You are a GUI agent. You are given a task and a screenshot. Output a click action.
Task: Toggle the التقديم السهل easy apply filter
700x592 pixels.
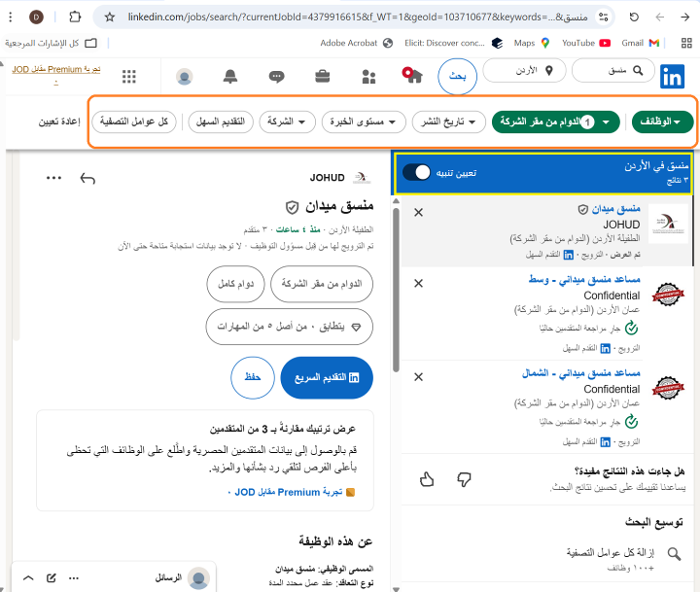tap(221, 122)
